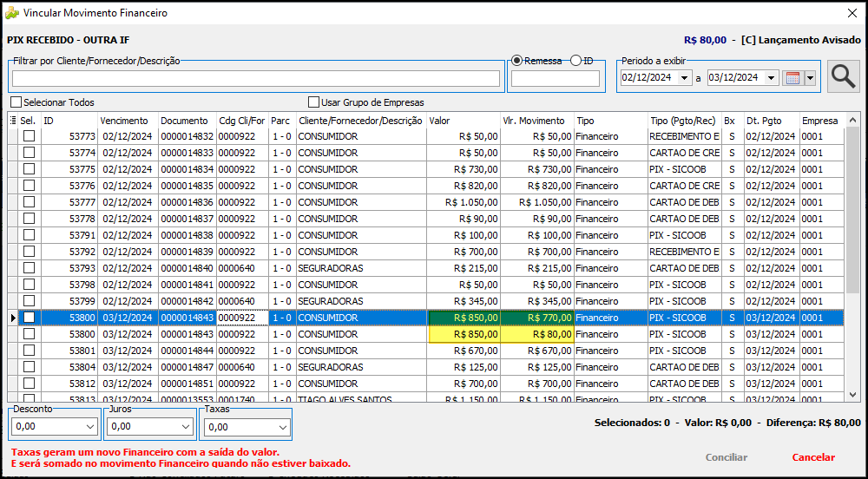Tick the checkbox for row ID 53777
The width and height of the screenshot is (868, 479).
29,202
